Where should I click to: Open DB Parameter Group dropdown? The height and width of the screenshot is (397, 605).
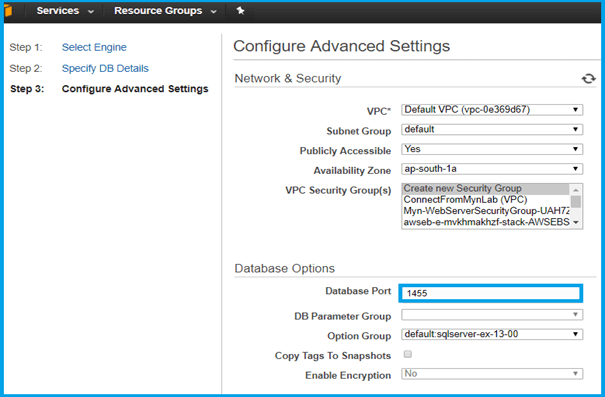click(492, 315)
